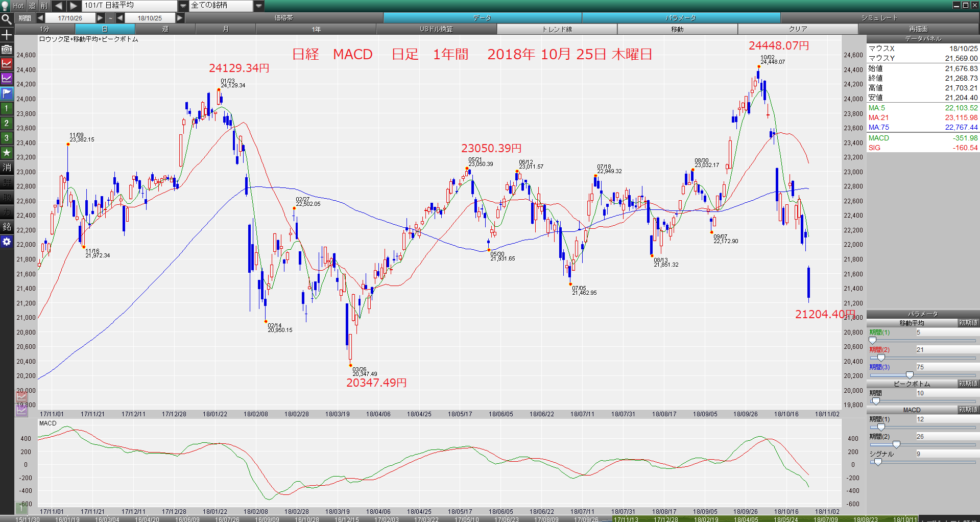This screenshot has width=980, height=522.
Task: Click the 力 sidebar button
Action: [x=7, y=212]
